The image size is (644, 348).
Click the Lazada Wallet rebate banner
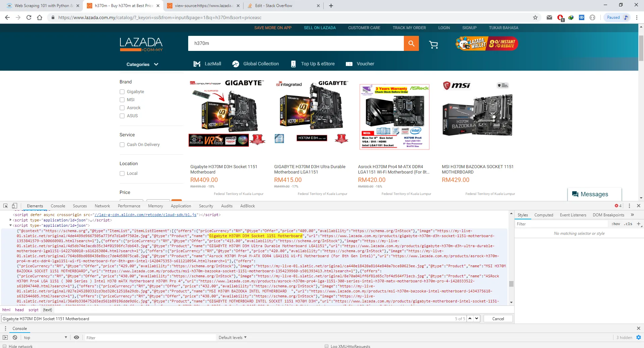[487, 44]
